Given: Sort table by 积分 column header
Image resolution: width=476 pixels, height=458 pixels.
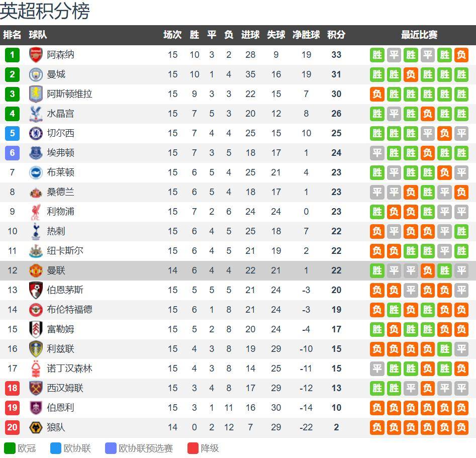Looking at the screenshot, I should [x=336, y=35].
